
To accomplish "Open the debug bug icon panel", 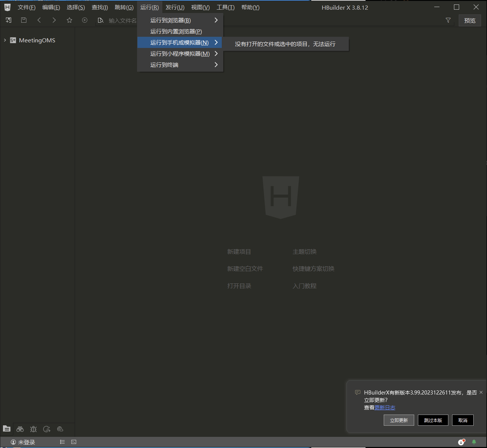I will [x=33, y=429].
